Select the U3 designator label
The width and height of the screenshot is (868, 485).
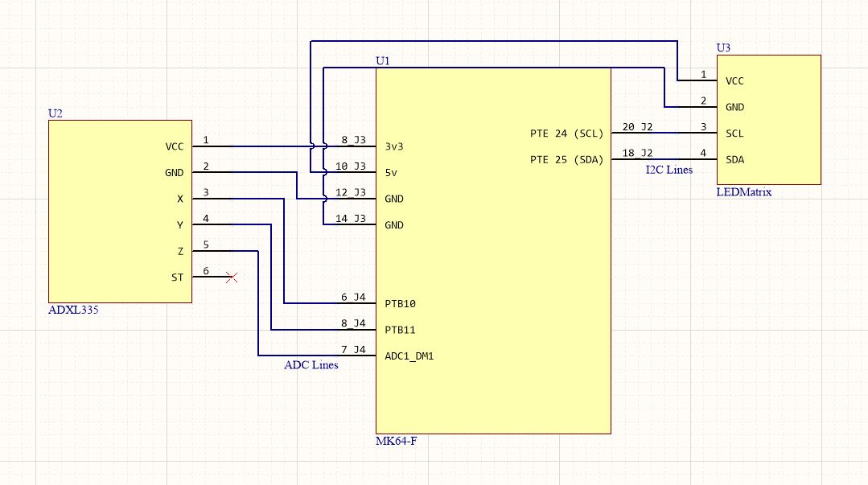(x=723, y=47)
